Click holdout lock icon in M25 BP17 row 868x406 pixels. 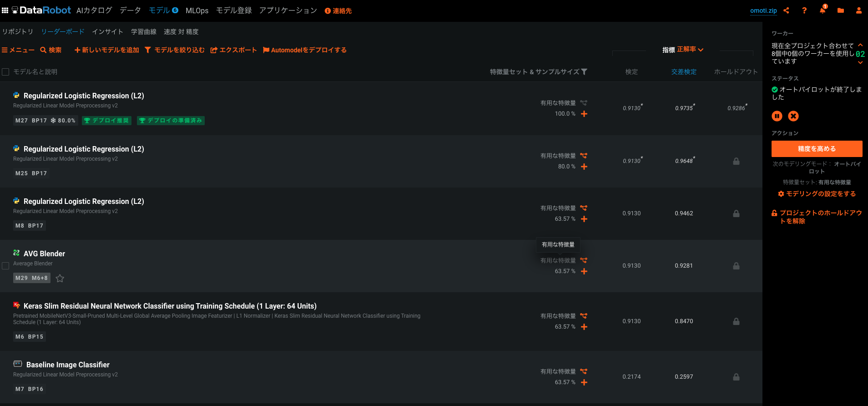(736, 161)
